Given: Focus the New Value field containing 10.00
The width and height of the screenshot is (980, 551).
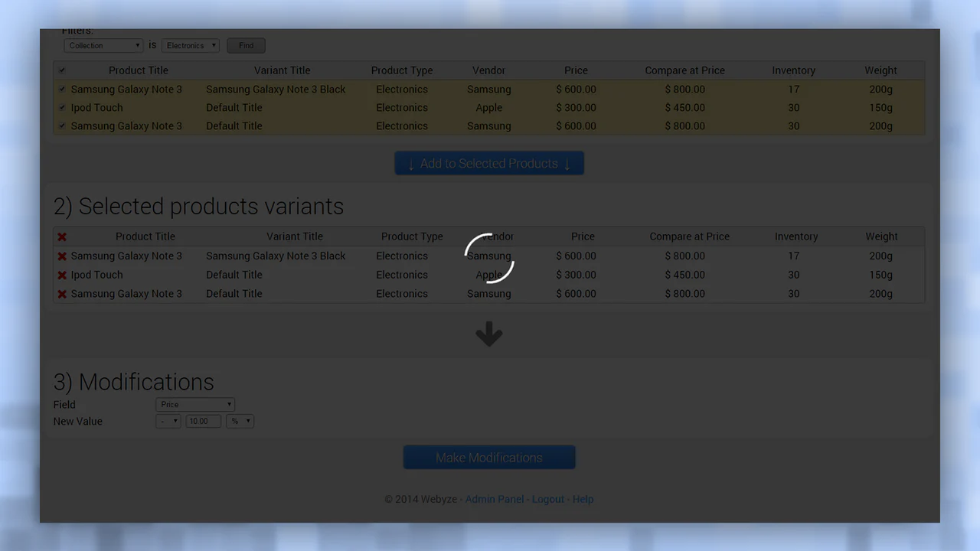Looking at the screenshot, I should (x=203, y=421).
